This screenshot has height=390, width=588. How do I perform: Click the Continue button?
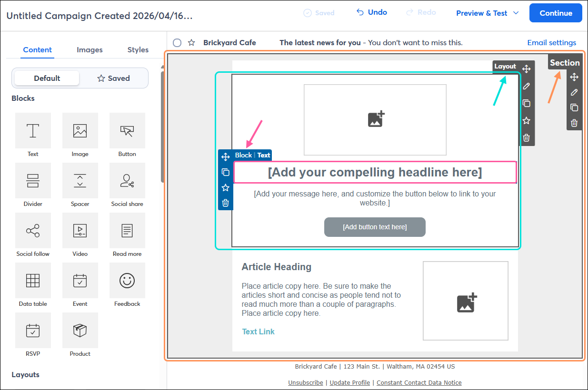pos(556,13)
